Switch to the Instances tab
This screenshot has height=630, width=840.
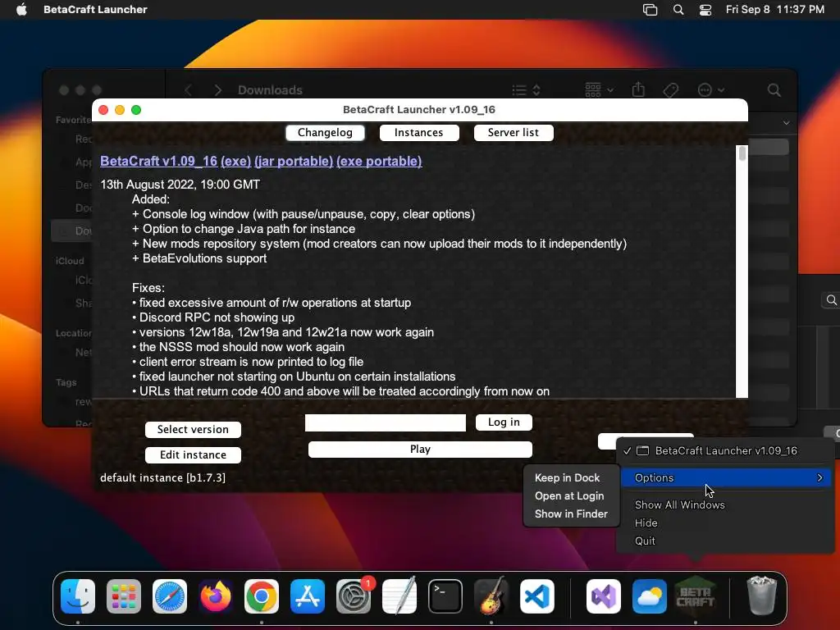(x=419, y=132)
